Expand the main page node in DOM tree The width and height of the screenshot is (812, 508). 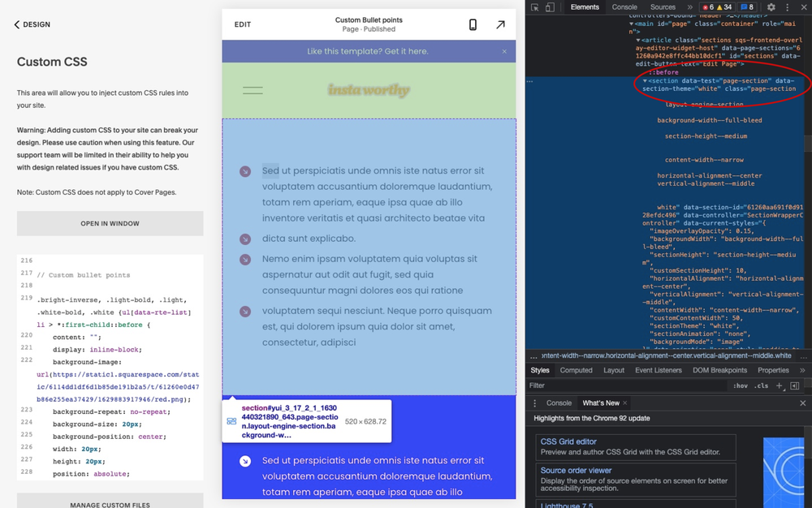coord(632,24)
